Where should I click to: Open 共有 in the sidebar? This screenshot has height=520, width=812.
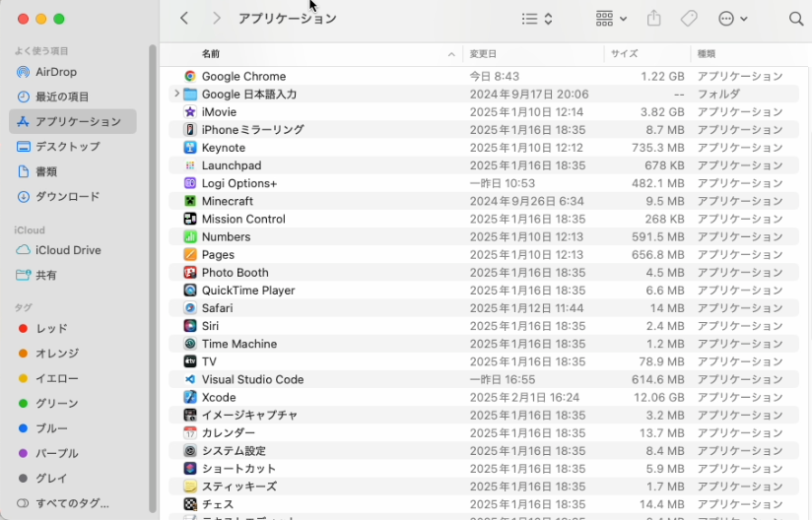coord(73,275)
